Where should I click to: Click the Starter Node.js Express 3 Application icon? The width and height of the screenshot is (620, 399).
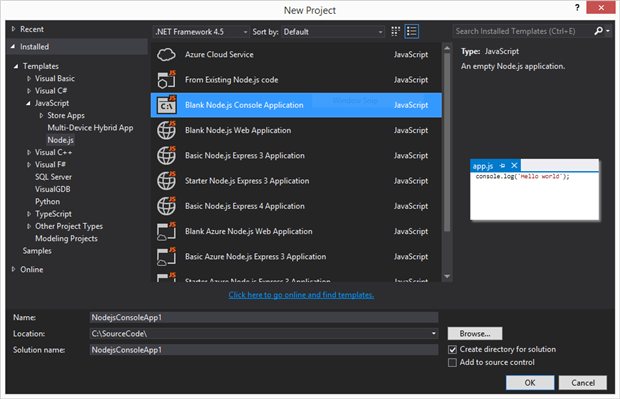click(x=166, y=181)
